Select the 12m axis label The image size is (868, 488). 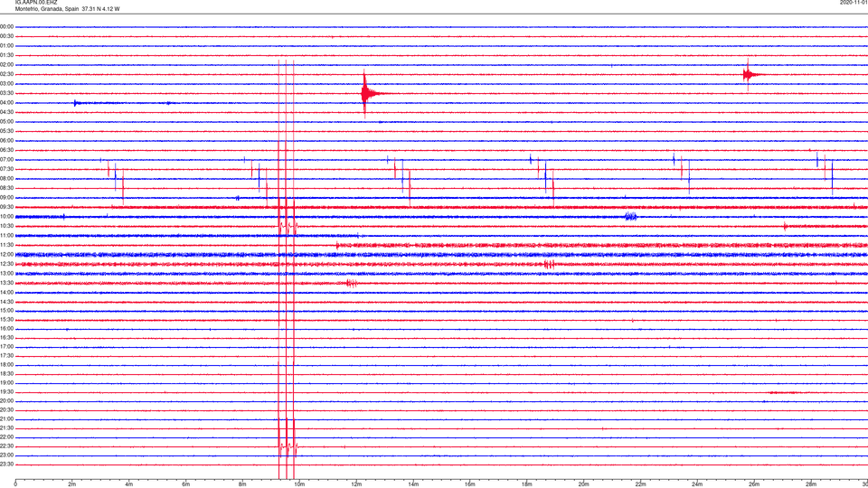pyautogui.click(x=356, y=484)
